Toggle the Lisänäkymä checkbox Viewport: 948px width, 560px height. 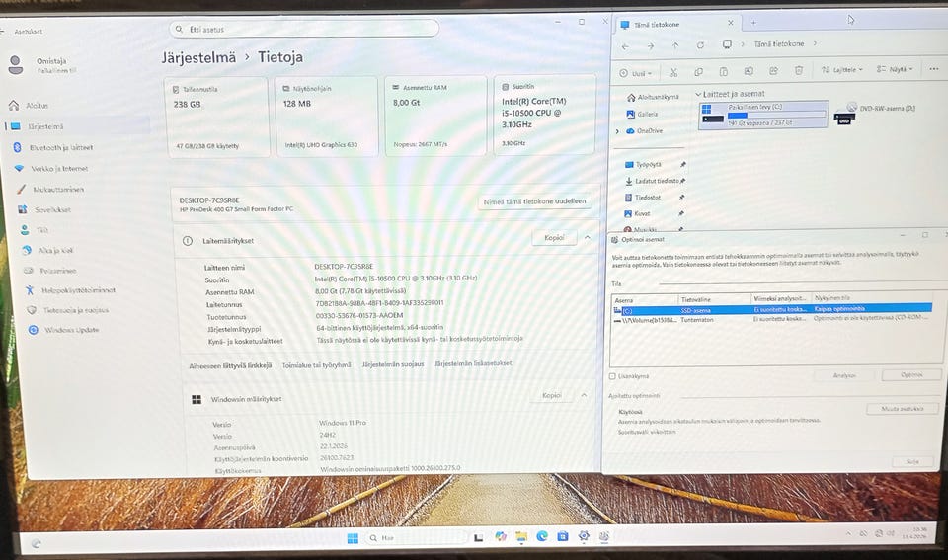(x=612, y=376)
